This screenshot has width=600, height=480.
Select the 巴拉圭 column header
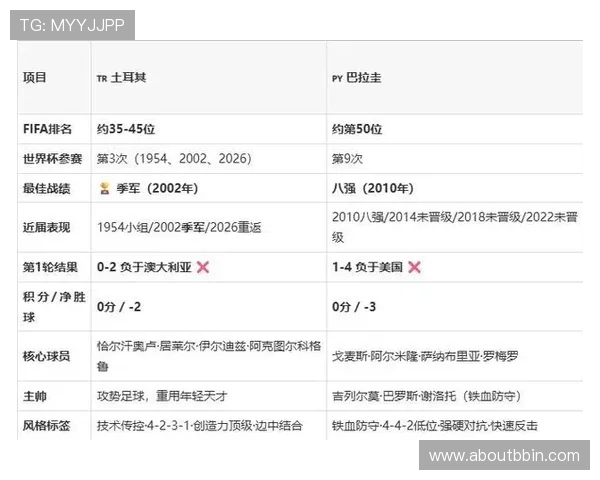tap(455, 78)
